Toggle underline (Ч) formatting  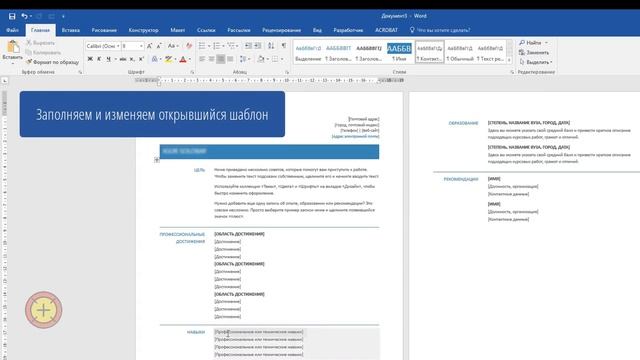108,59
